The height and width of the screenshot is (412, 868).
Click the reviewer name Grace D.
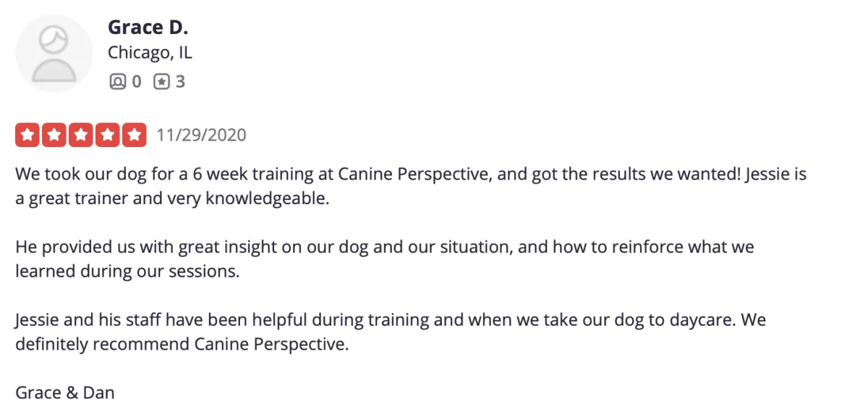point(148,28)
